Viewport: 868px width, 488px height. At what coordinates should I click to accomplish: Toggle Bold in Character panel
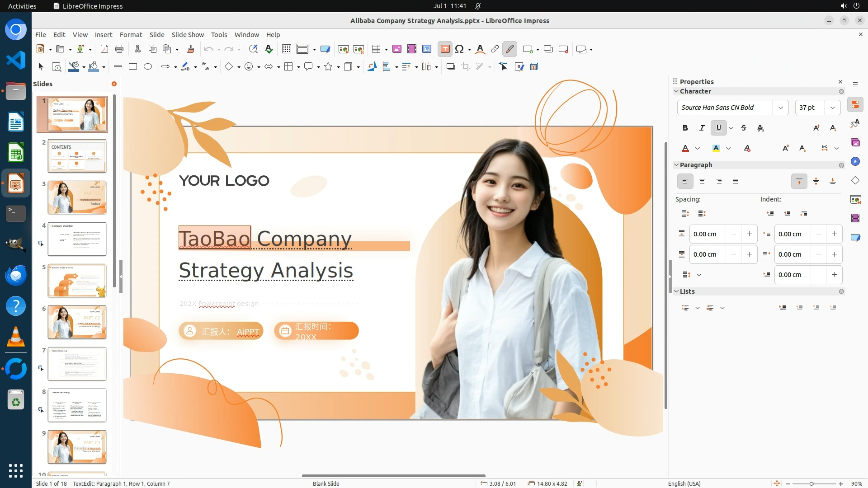[x=685, y=128]
